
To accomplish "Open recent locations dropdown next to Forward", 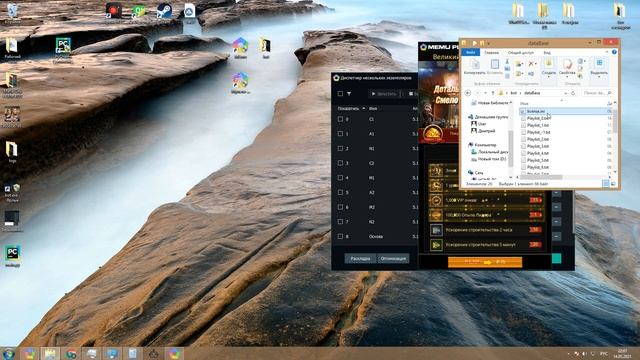I will pyautogui.click(x=485, y=93).
